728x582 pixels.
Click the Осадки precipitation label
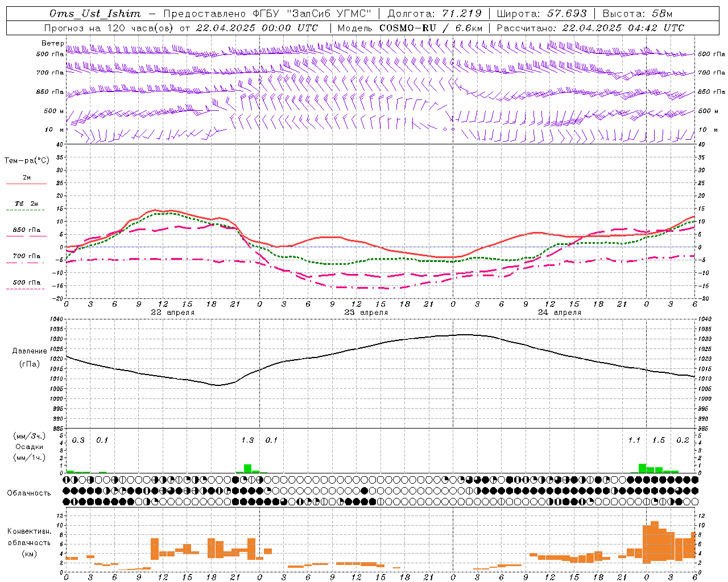tap(30, 447)
